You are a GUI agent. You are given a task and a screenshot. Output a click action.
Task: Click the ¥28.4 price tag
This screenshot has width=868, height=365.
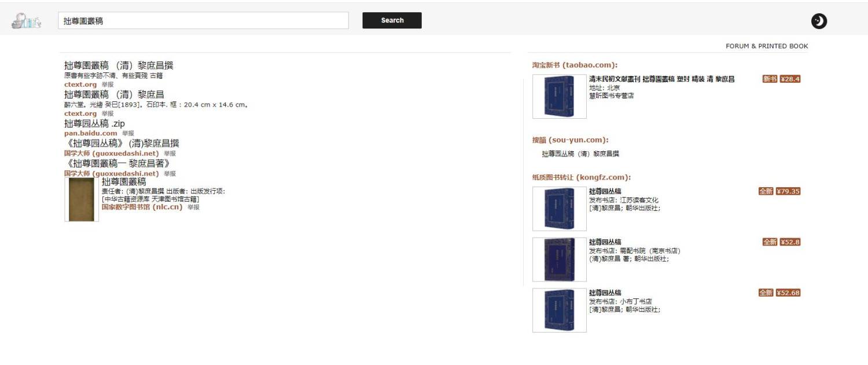790,79
